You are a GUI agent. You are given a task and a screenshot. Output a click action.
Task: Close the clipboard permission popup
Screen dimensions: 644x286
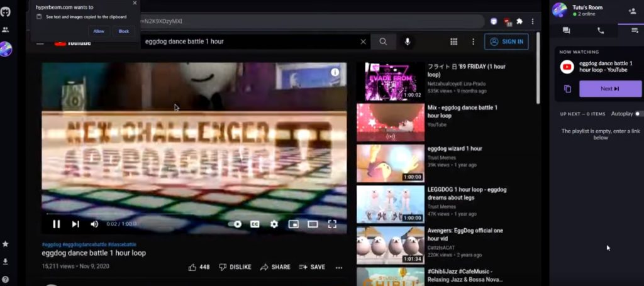135,3
